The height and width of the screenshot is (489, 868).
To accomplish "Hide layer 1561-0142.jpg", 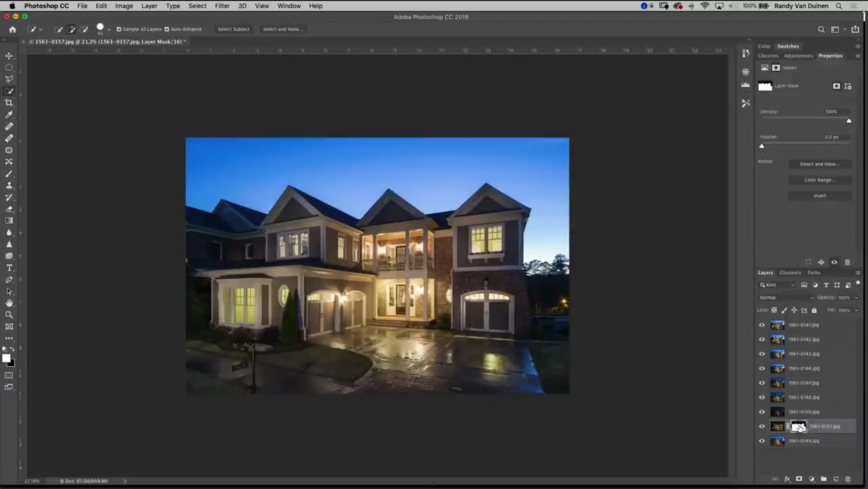I will tap(762, 339).
